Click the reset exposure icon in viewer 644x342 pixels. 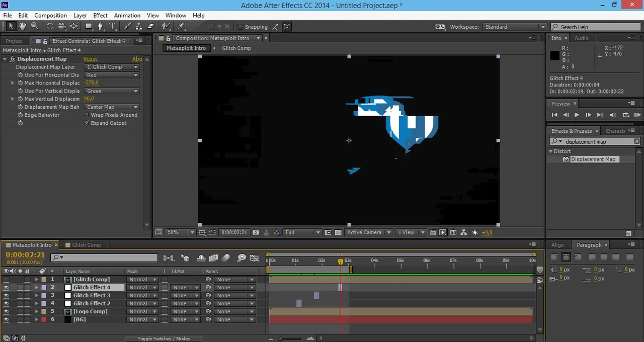pyautogui.click(x=475, y=232)
